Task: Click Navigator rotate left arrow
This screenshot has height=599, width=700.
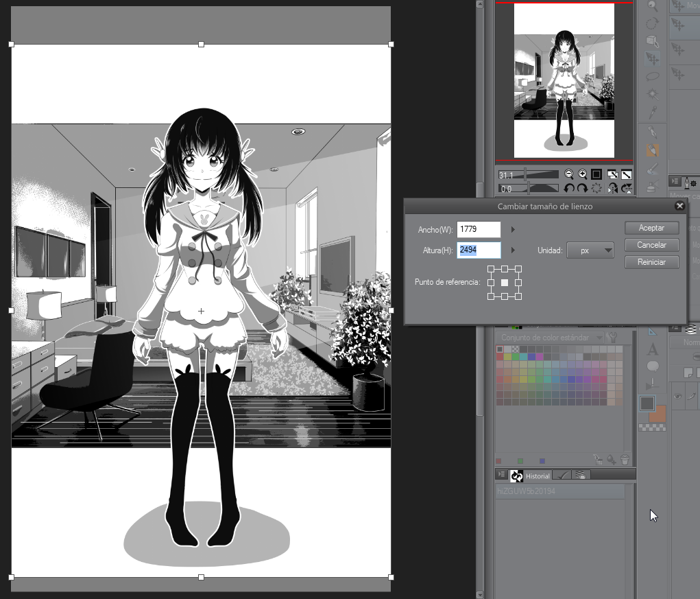Action: click(x=569, y=189)
